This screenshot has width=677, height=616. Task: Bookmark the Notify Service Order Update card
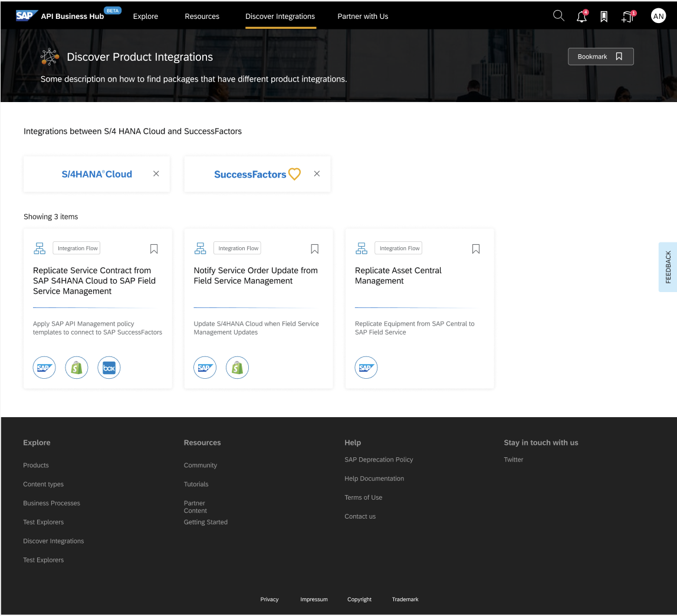click(x=315, y=249)
